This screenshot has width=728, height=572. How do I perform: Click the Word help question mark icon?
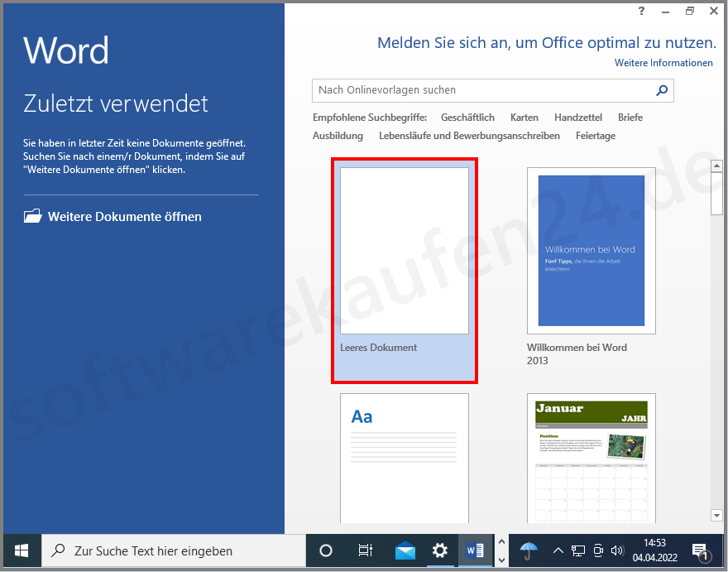coord(641,11)
